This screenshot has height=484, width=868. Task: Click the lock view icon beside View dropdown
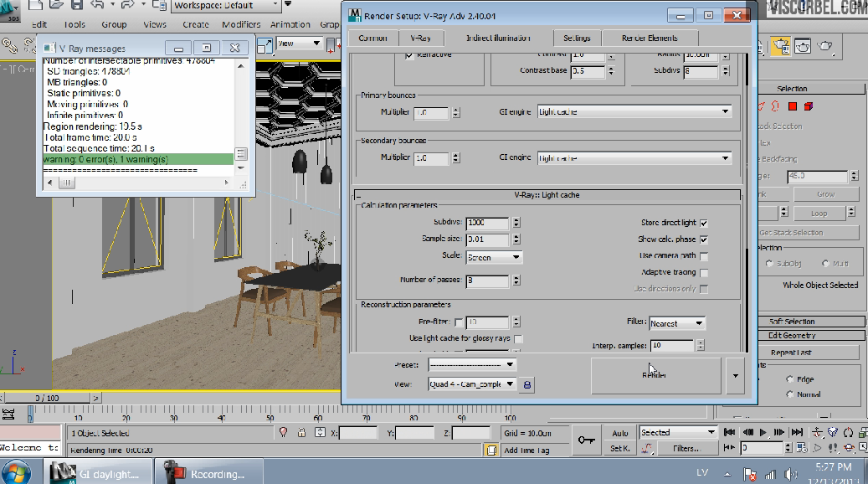click(x=527, y=384)
